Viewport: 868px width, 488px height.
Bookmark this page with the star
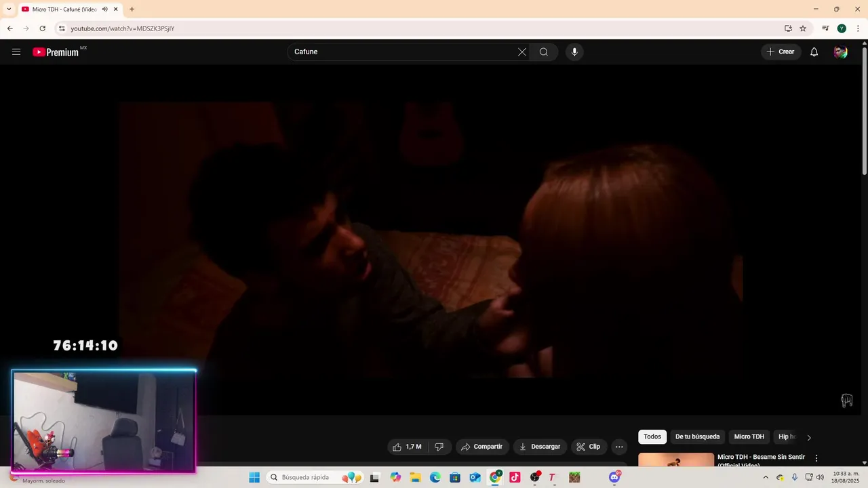pyautogui.click(x=803, y=28)
